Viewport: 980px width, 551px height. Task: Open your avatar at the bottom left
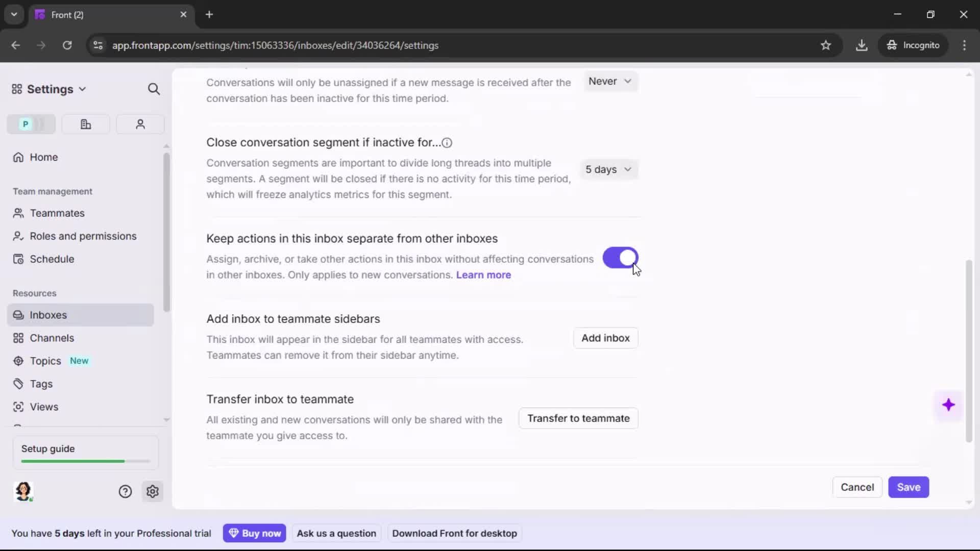tap(24, 491)
